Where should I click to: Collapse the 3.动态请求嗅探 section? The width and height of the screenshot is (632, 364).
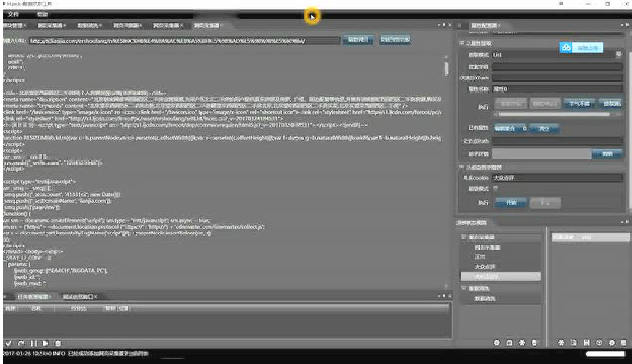[461, 167]
